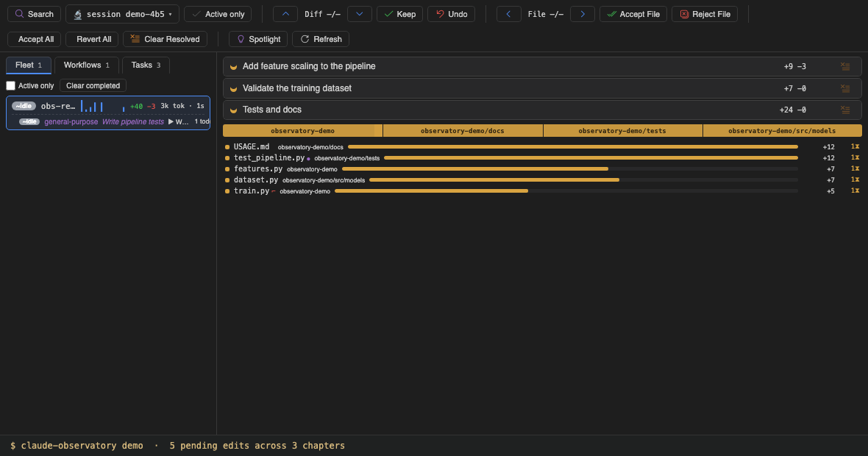Go to previous file with left chevron
Viewport: 868px width, 456px height.
[509, 14]
